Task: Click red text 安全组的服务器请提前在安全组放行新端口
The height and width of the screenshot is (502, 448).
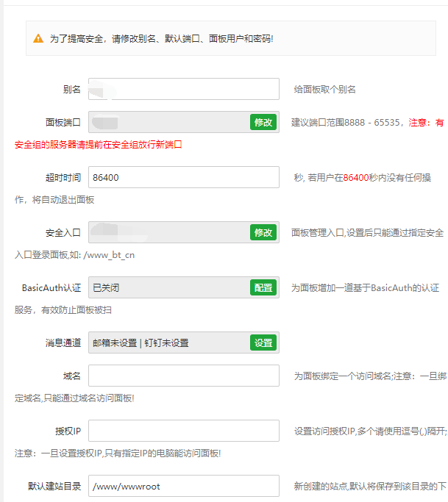Action: [x=98, y=145]
